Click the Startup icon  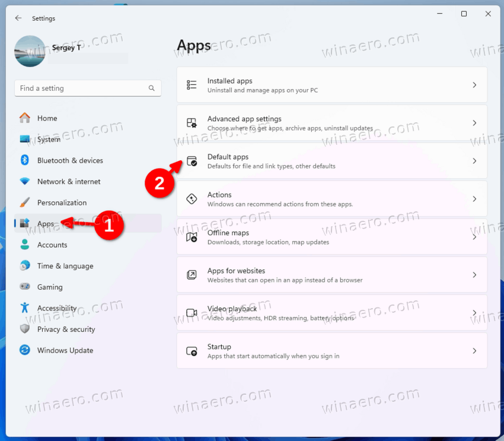[x=192, y=351]
